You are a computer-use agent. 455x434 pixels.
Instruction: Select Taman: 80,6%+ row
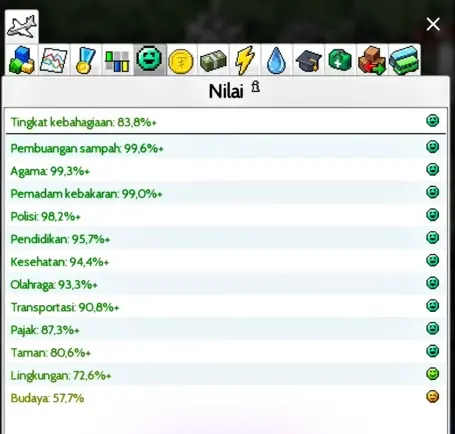click(x=226, y=352)
